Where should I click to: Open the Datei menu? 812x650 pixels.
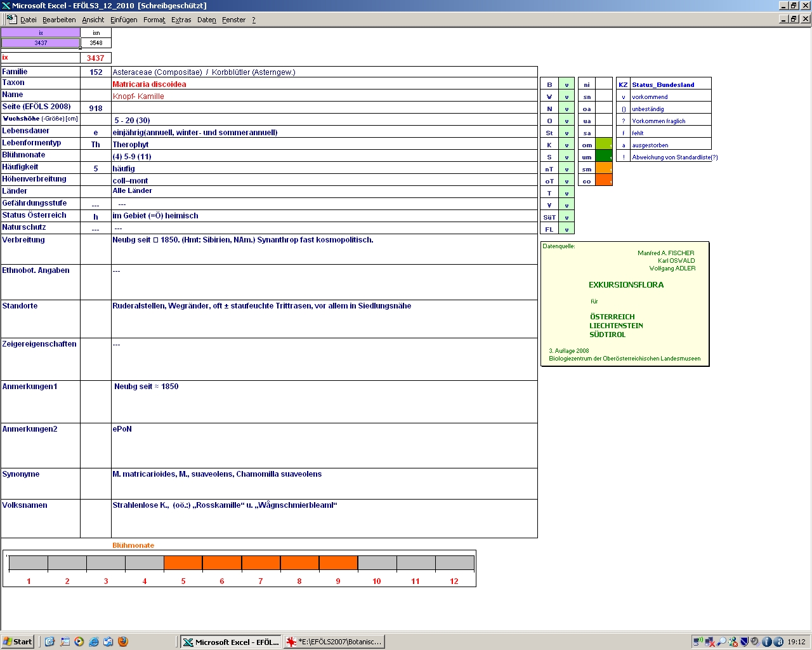click(x=29, y=20)
